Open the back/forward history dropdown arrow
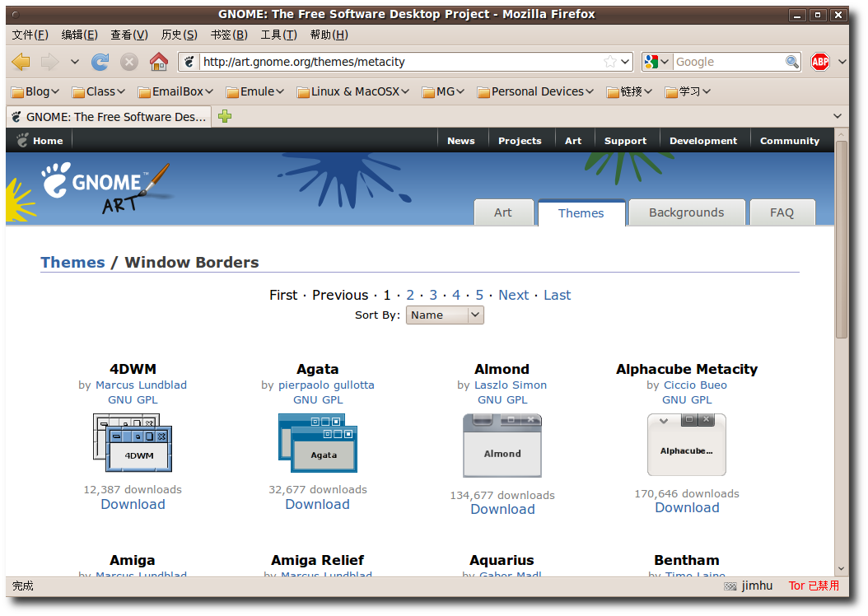 [75, 62]
